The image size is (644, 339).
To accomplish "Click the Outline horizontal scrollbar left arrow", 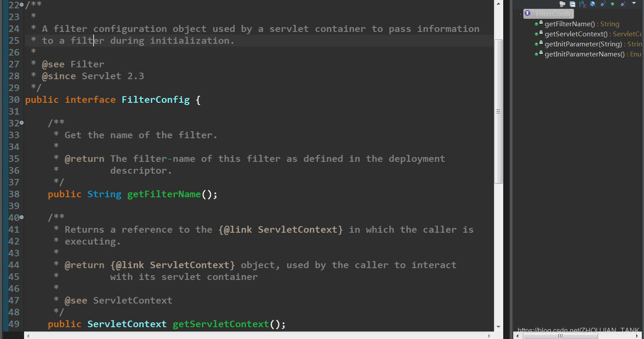I will pyautogui.click(x=518, y=336).
